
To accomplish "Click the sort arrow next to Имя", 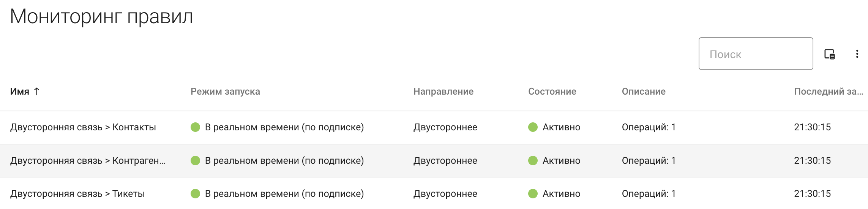I will [36, 91].
